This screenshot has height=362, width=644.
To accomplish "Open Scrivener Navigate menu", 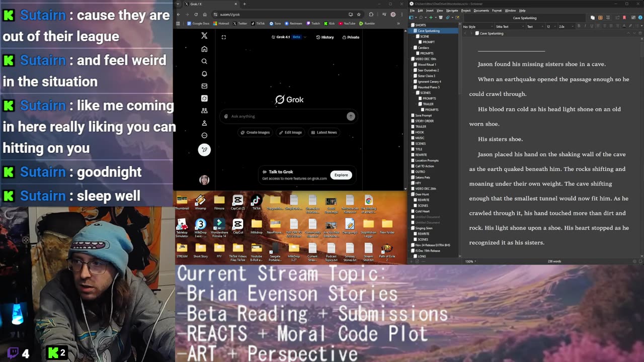I will [452, 11].
